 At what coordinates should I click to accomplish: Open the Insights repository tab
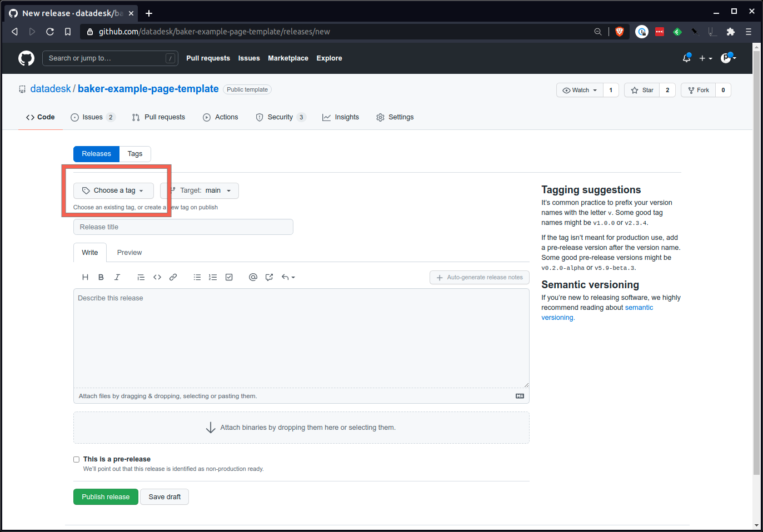(341, 117)
